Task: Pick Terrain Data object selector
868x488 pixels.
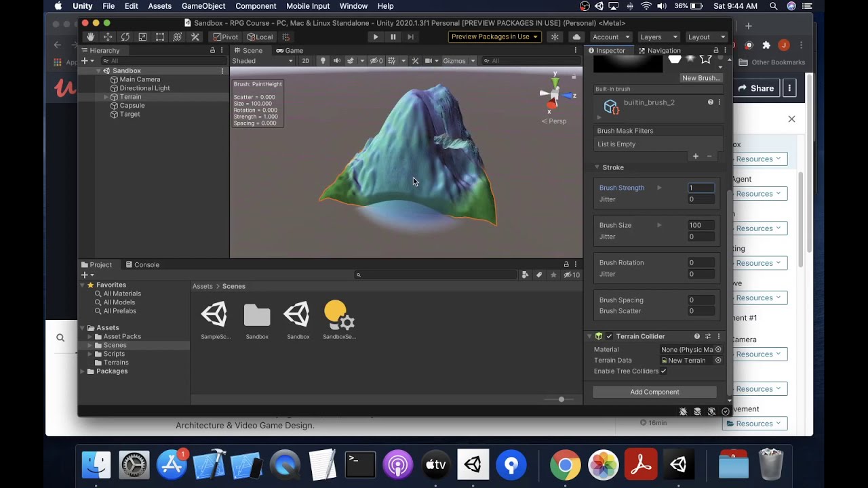Action: (718, 361)
